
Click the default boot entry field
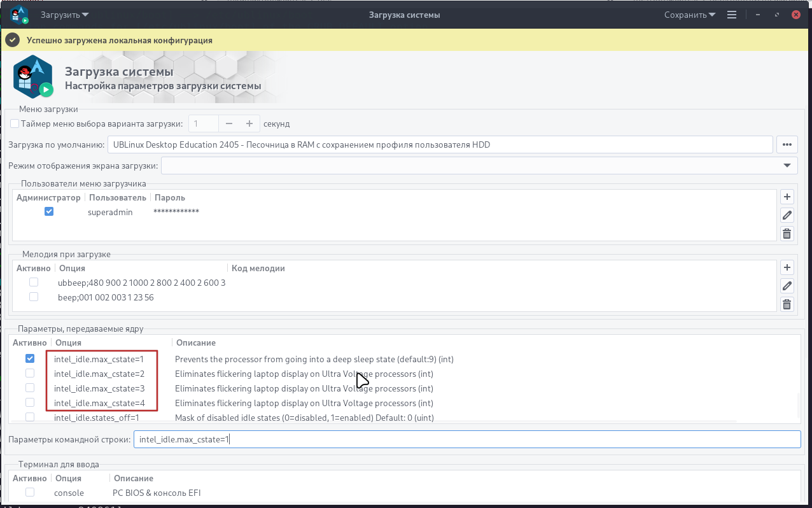(440, 145)
